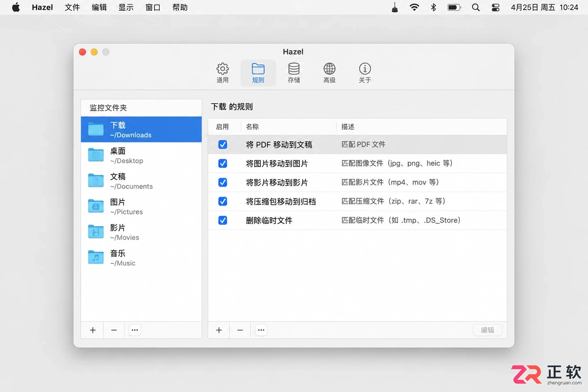588x392 pixels.
Task: Open the date and time 4月25日 周五
Action: pos(532,7)
